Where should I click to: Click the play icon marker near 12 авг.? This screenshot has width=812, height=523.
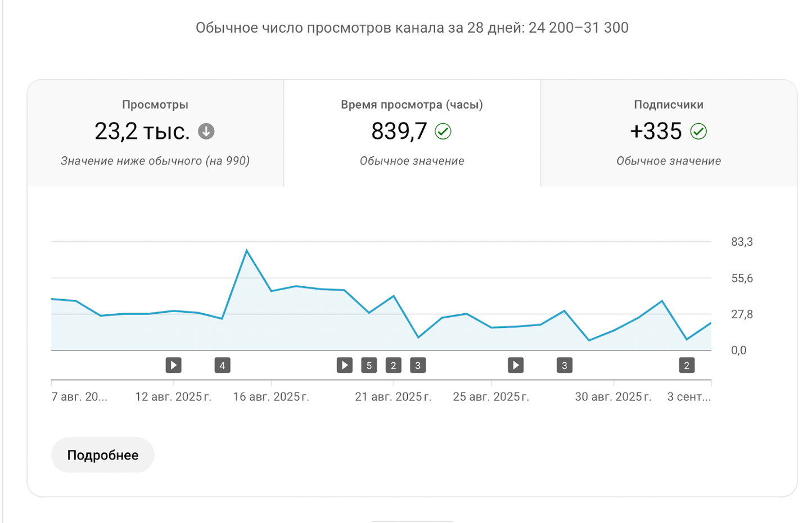(x=173, y=365)
